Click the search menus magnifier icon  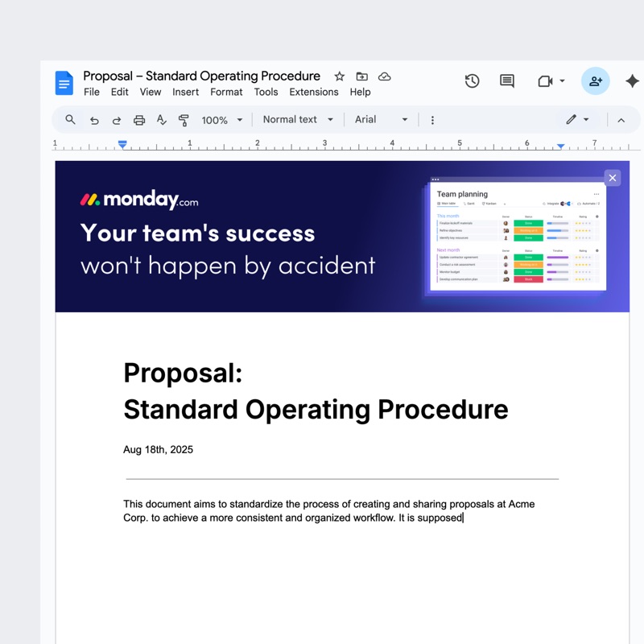70,119
